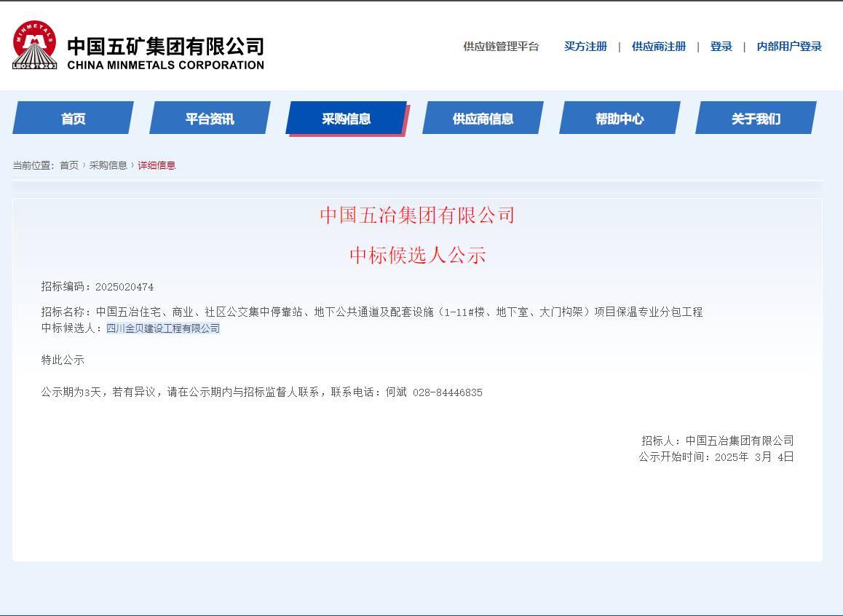The height and width of the screenshot is (616, 843).
Task: Click the red 中国五冶集团有限公司 heading
Action: 417,216
